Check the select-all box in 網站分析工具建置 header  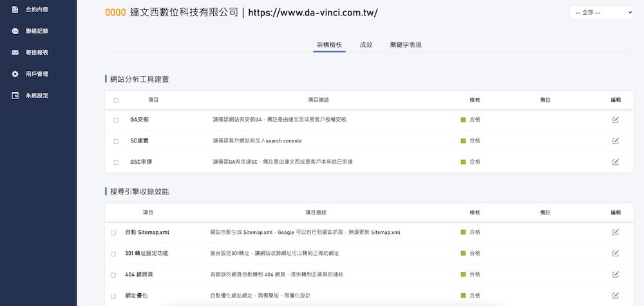tap(116, 100)
